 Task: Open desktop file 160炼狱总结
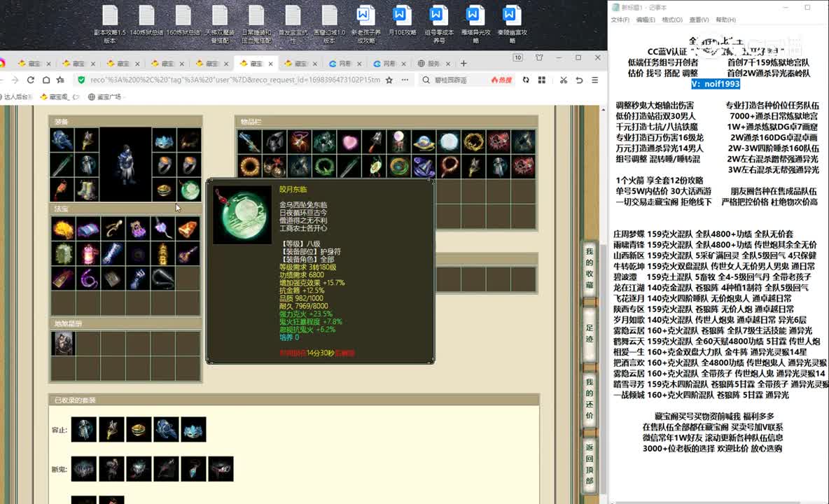coord(183,22)
